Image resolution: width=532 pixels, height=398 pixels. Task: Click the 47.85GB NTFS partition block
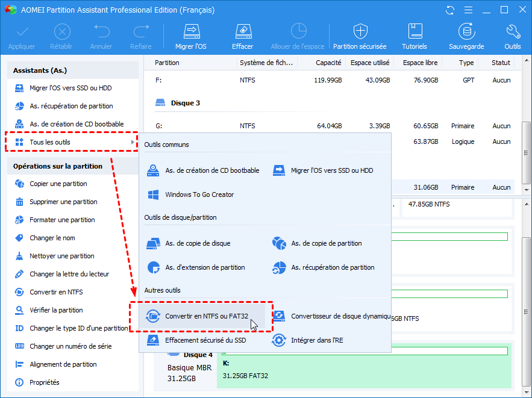coord(456,208)
